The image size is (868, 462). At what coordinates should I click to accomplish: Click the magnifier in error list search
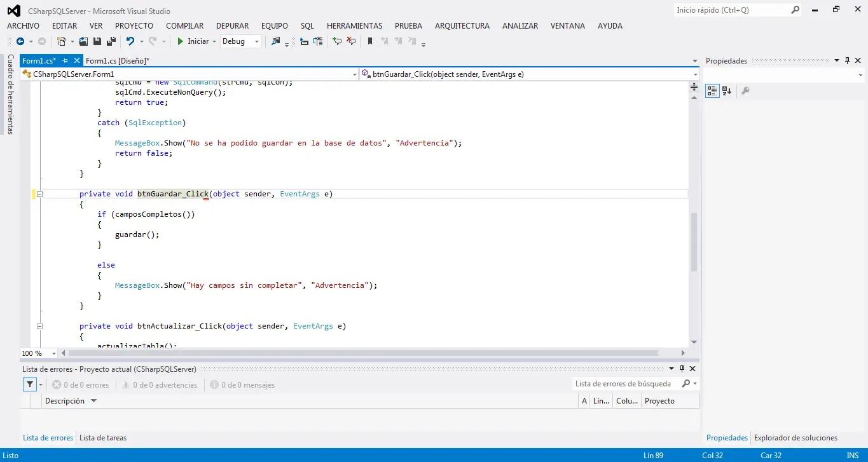(x=685, y=384)
